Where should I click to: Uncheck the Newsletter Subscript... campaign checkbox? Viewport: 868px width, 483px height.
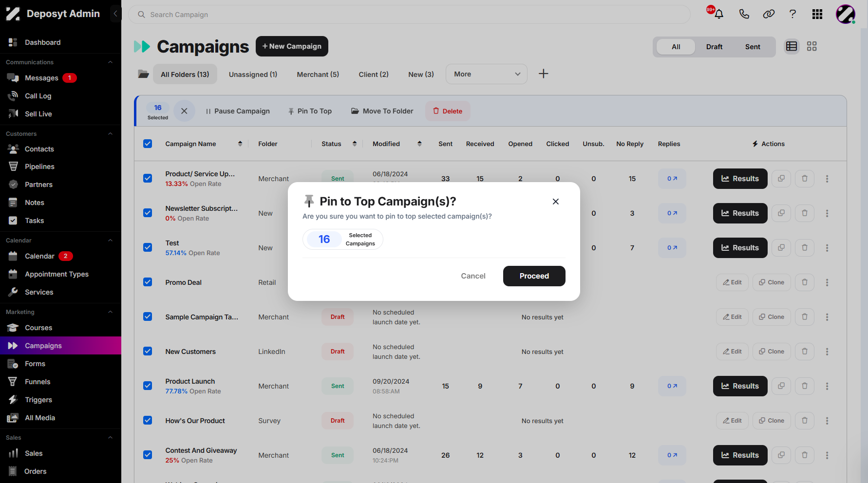[x=148, y=213]
